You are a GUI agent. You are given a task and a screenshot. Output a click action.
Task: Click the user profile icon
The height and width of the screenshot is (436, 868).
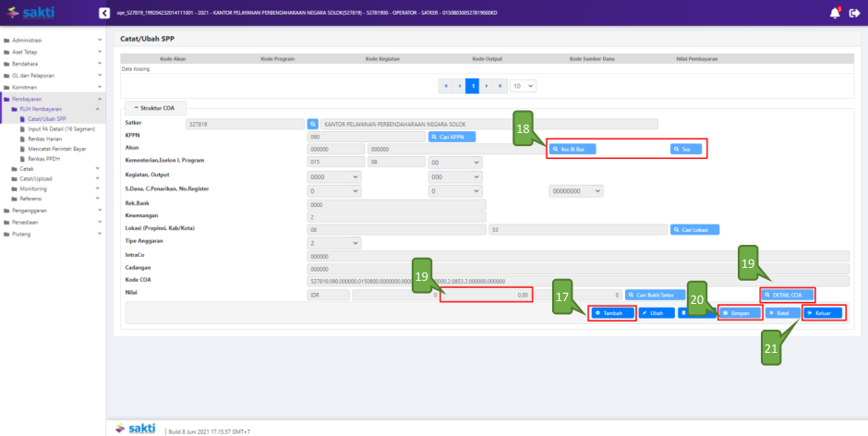click(854, 13)
